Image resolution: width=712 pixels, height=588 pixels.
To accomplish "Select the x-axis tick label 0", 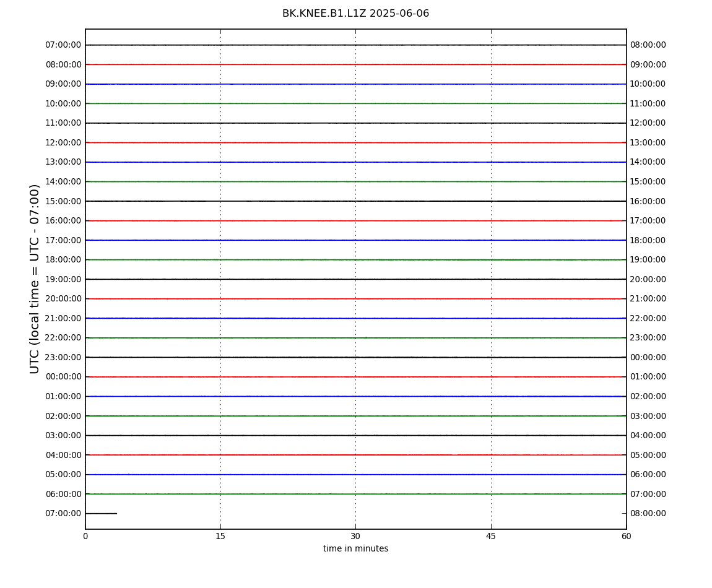I will point(85,536).
